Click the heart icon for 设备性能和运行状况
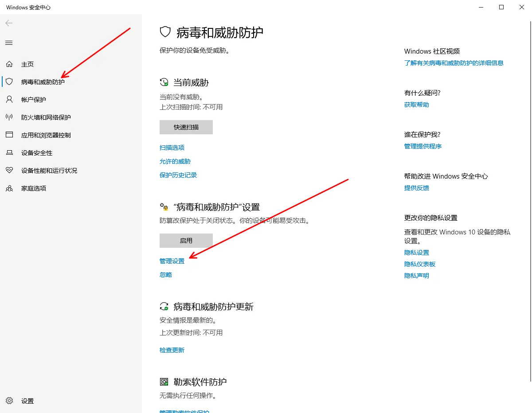Viewport: 532px width, 413px height. click(x=9, y=171)
